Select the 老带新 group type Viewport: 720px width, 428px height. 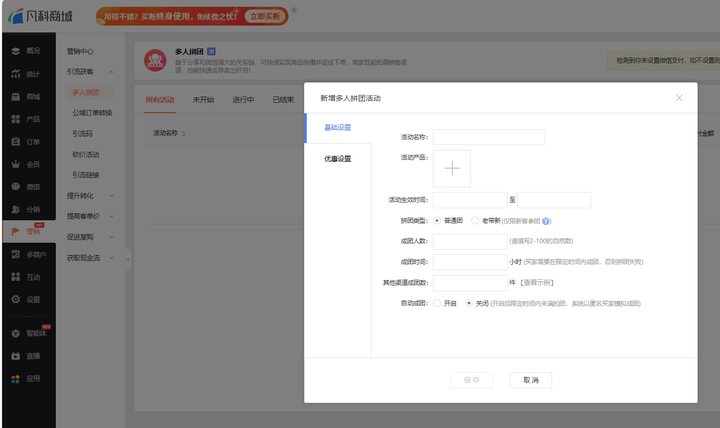click(475, 221)
